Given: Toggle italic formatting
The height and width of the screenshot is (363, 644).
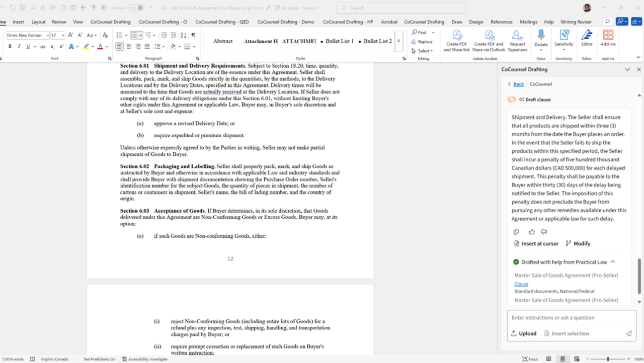Looking at the screenshot, I should 19,46.
